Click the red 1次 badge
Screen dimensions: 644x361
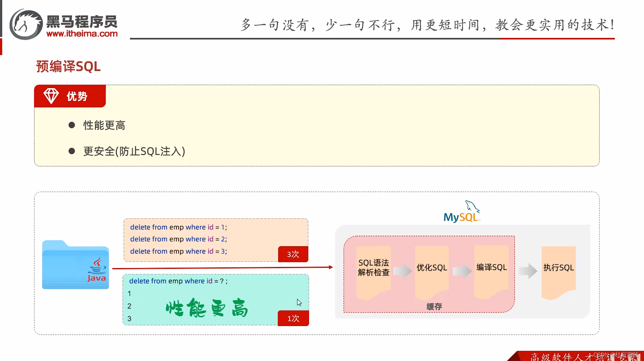pos(293,318)
